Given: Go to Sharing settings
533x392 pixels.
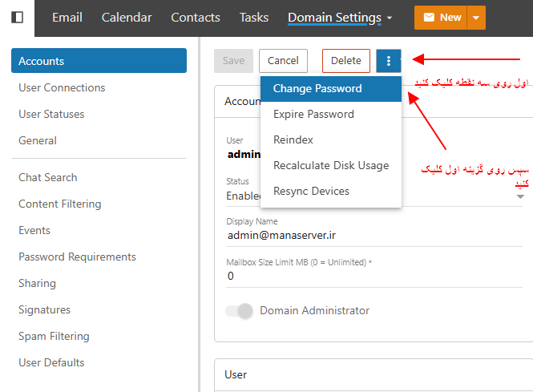Looking at the screenshot, I should [37, 284].
